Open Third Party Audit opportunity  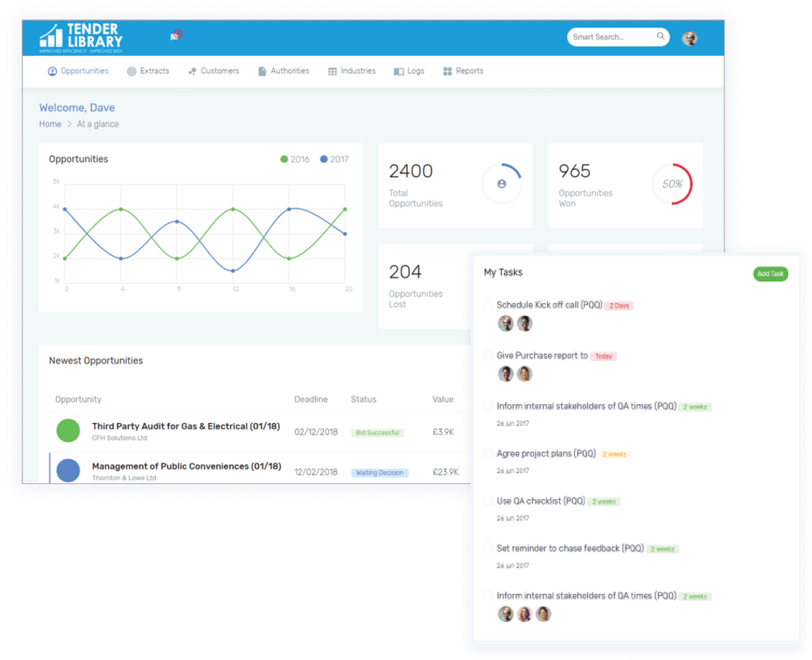186,426
